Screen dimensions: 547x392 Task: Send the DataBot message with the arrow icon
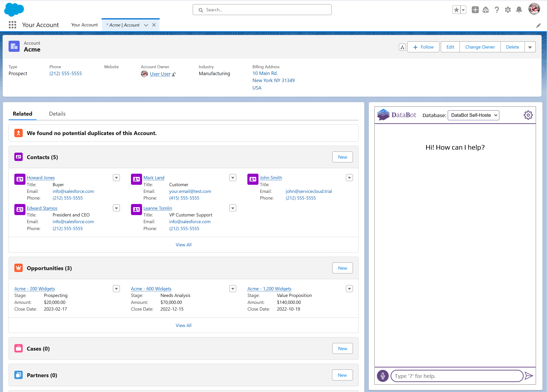(529, 376)
